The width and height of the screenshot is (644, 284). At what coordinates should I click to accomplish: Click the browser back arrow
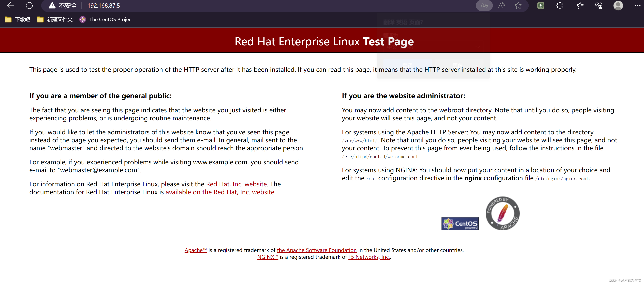point(11,5)
